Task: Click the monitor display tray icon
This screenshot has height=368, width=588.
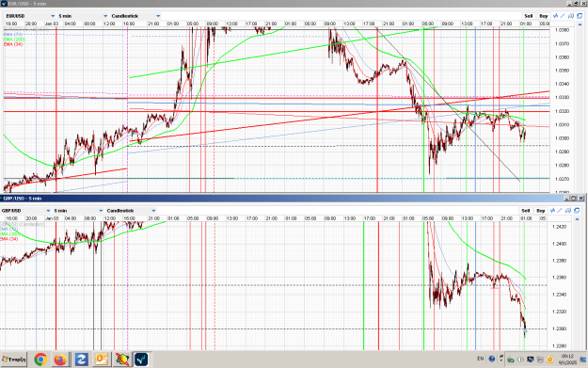Action: (531, 360)
